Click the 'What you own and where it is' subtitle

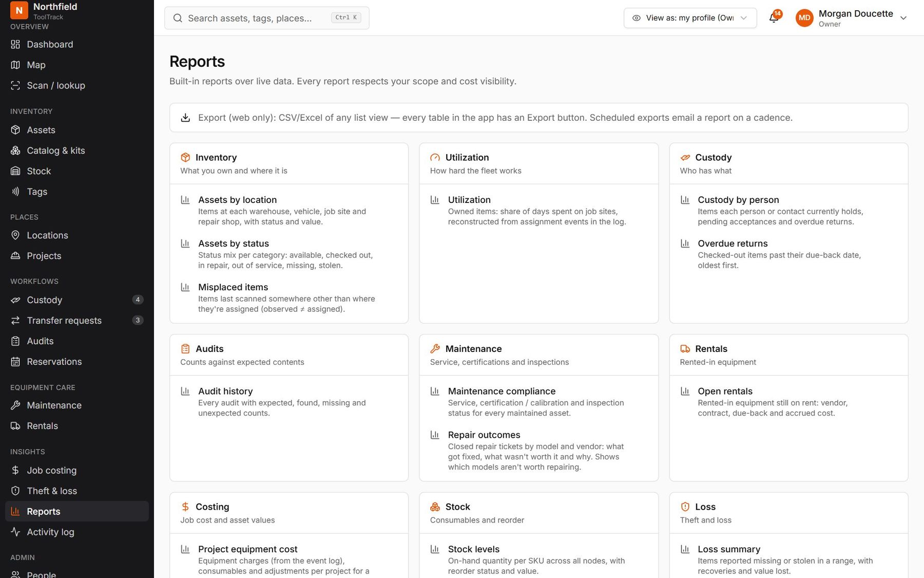click(x=234, y=171)
